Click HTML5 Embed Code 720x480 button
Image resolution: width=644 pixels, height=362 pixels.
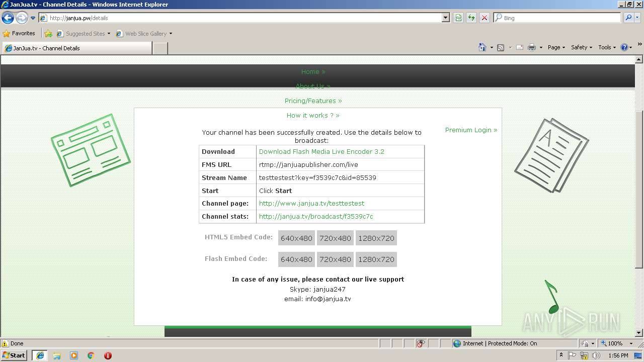pos(335,238)
